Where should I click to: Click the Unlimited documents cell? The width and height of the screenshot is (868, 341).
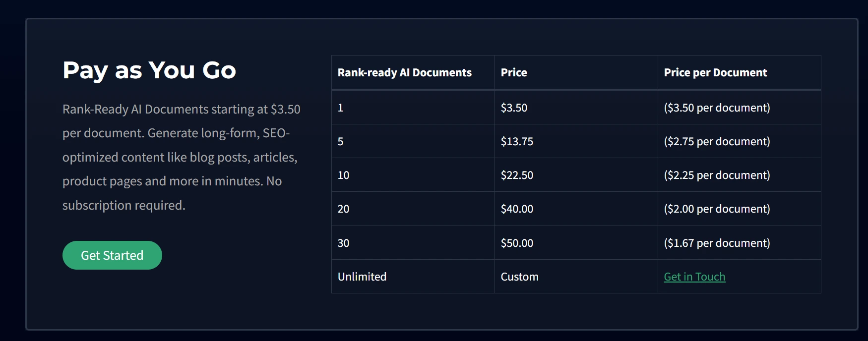coord(413,277)
